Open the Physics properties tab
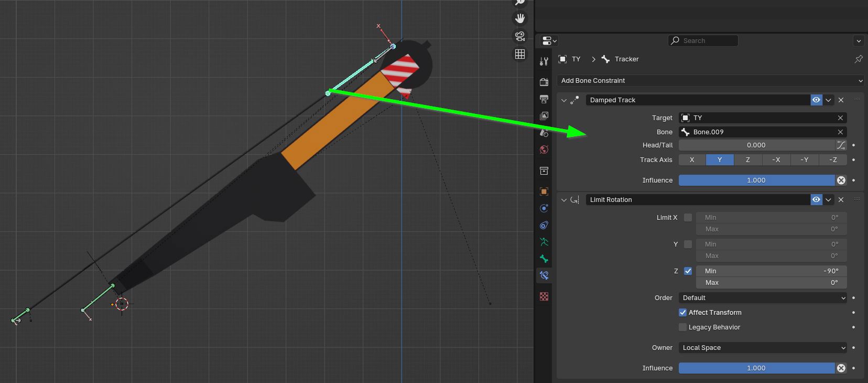The image size is (868, 383). point(544,208)
